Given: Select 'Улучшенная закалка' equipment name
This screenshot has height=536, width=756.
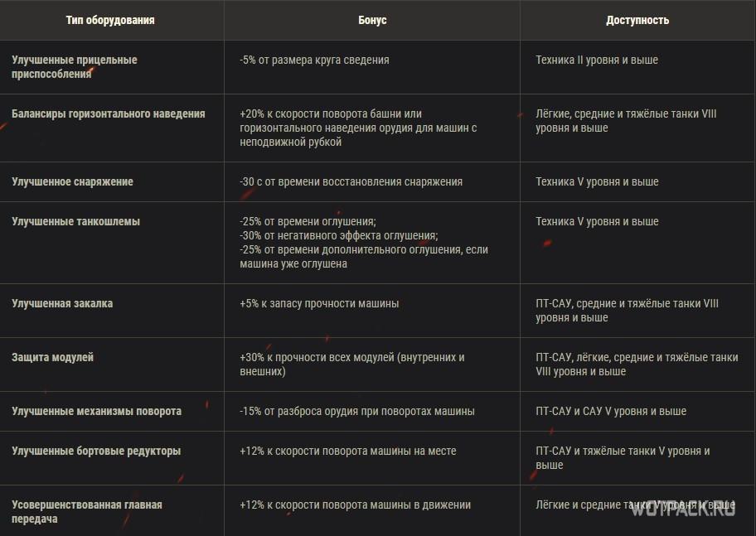Looking at the screenshot, I should pos(62,303).
